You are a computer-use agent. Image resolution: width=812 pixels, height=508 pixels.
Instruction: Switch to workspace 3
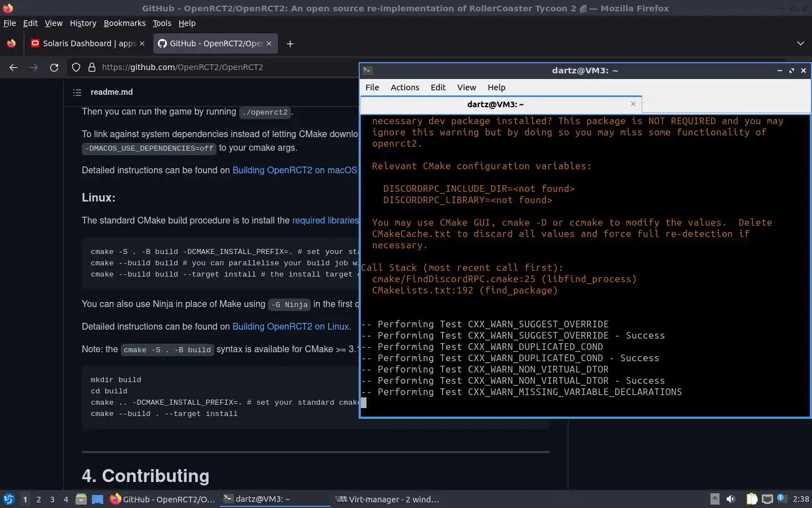coord(52,499)
